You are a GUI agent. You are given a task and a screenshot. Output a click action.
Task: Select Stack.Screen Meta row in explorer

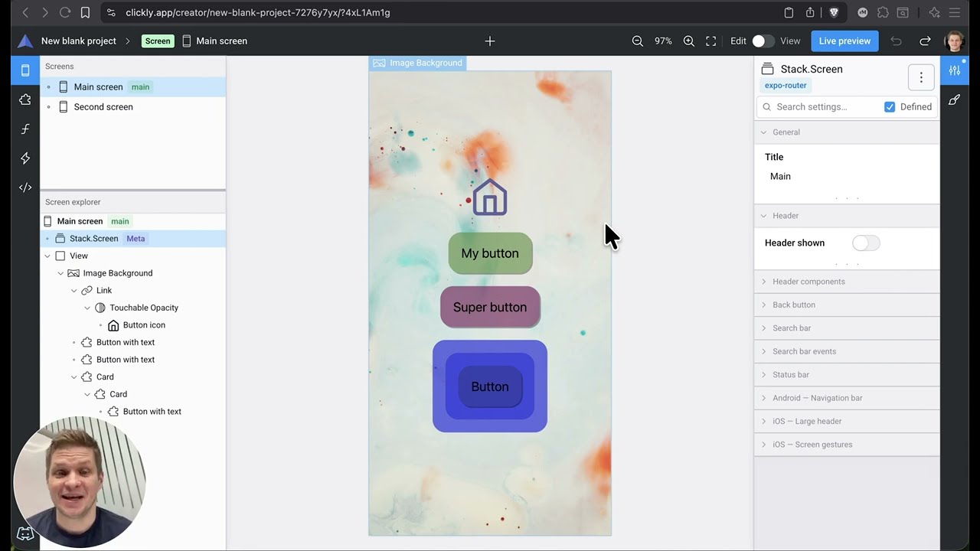click(133, 239)
